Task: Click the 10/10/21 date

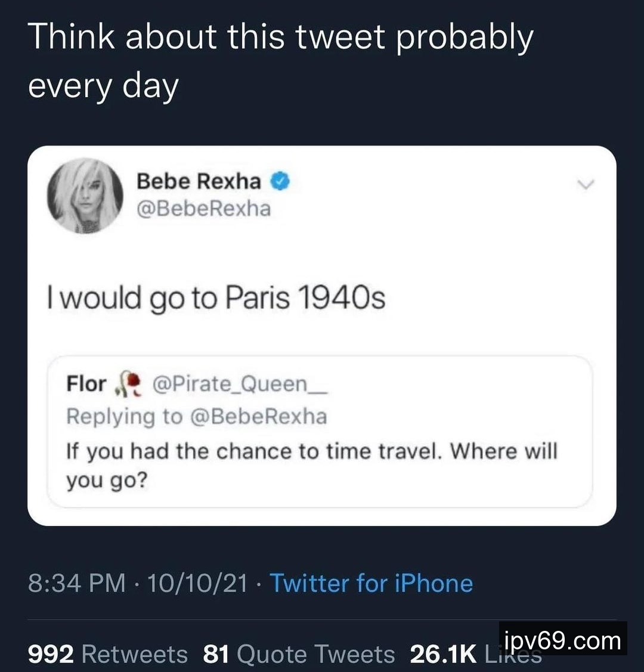Action: click(x=198, y=583)
